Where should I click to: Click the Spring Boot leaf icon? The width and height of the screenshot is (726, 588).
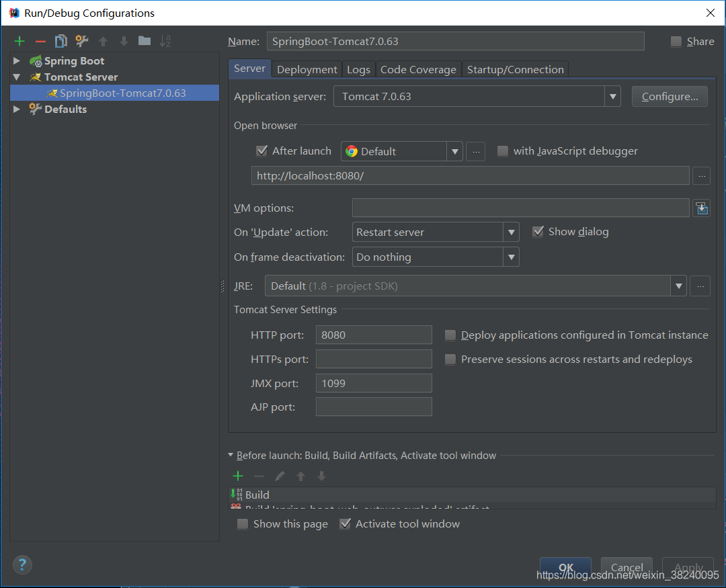click(x=36, y=60)
